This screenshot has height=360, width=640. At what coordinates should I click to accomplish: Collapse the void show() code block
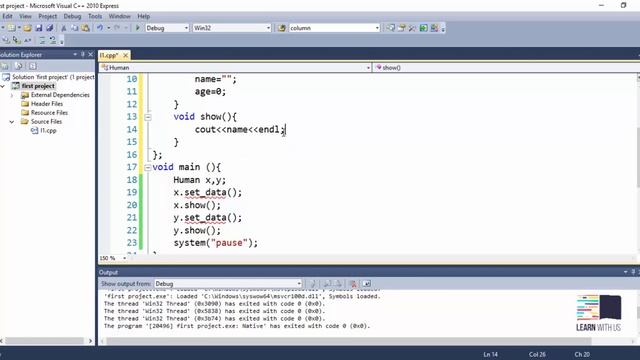point(148,117)
